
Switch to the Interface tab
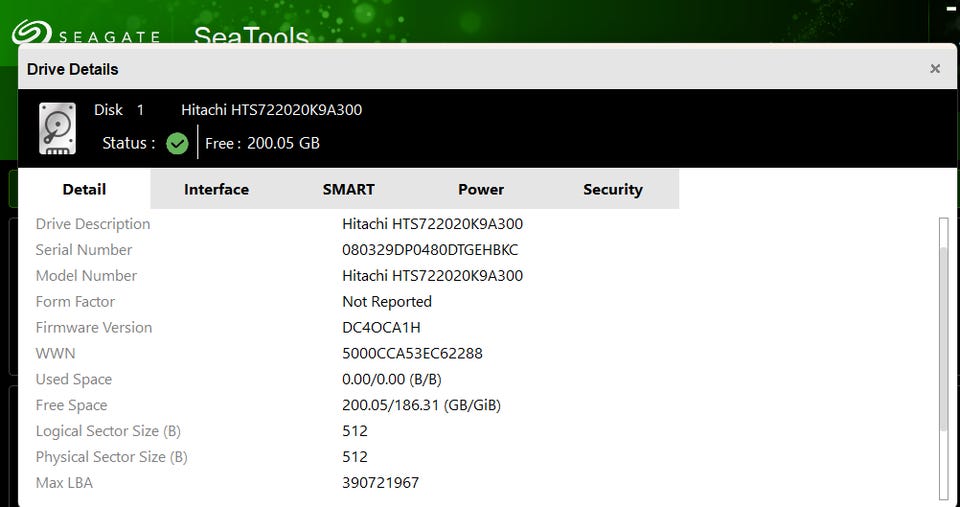[216, 189]
